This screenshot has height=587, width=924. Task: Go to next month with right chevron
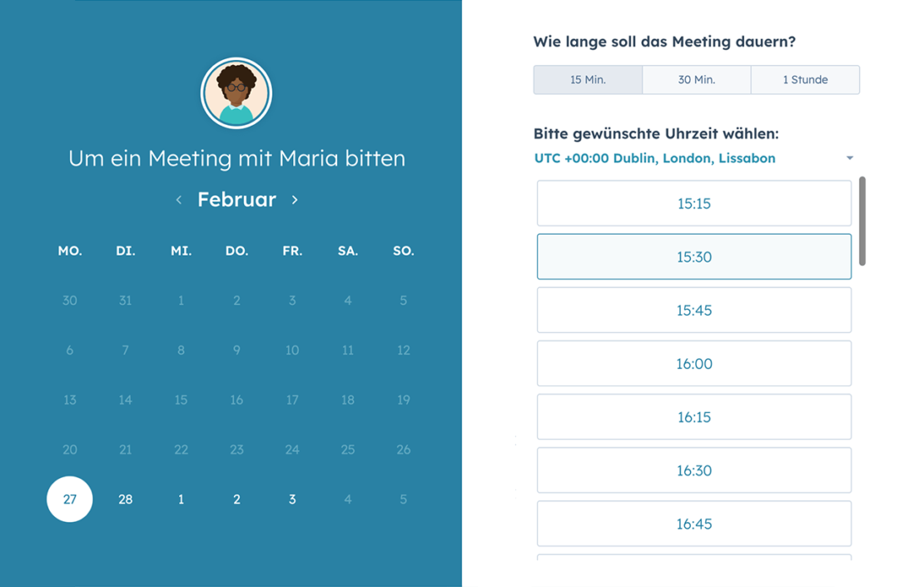click(295, 200)
